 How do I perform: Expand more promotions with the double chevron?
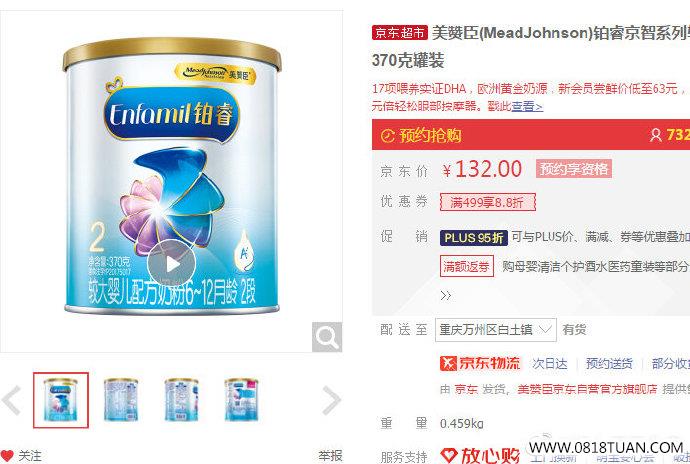445,295
